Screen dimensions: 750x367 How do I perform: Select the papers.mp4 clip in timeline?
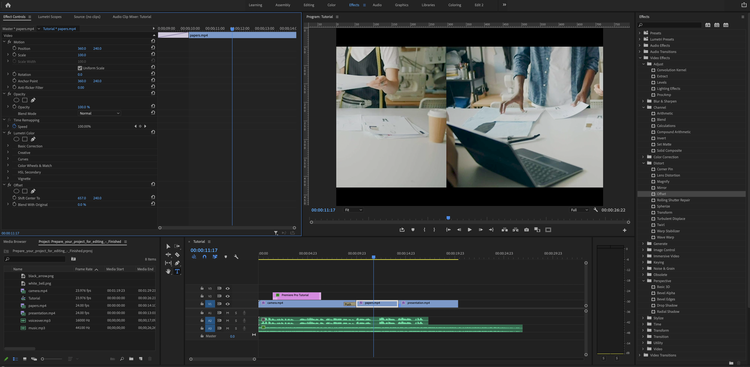377,304
